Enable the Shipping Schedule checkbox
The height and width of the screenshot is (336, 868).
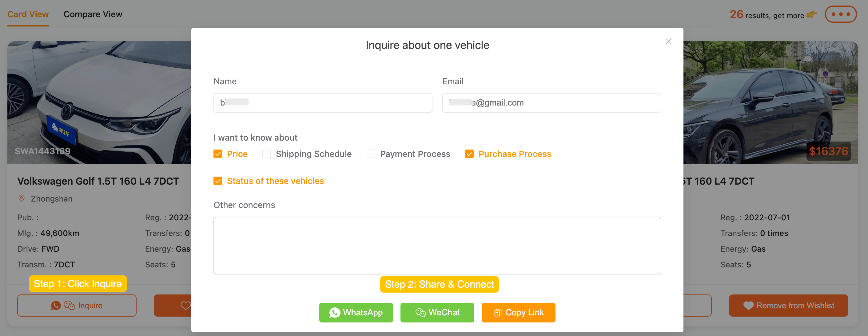[267, 154]
